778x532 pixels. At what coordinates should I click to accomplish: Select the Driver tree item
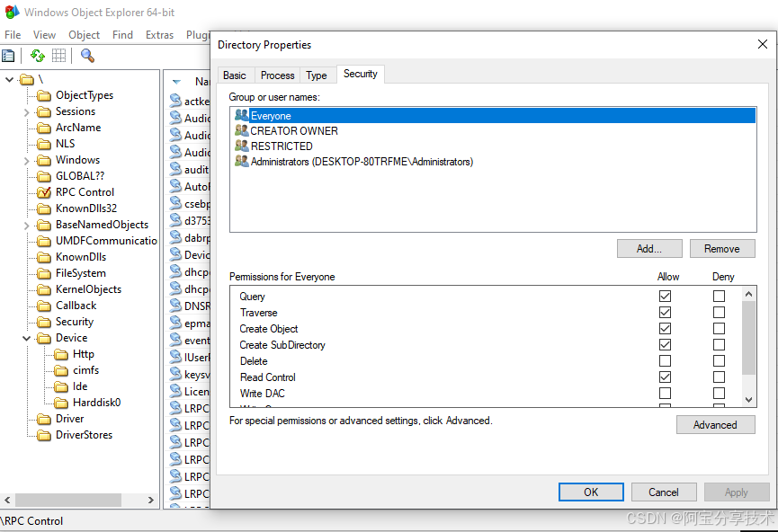69,419
